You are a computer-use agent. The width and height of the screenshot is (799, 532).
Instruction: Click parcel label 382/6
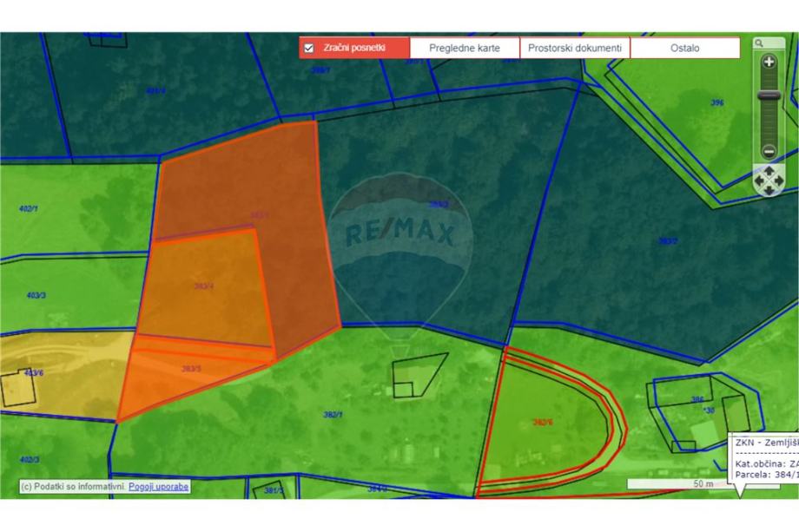(543, 422)
